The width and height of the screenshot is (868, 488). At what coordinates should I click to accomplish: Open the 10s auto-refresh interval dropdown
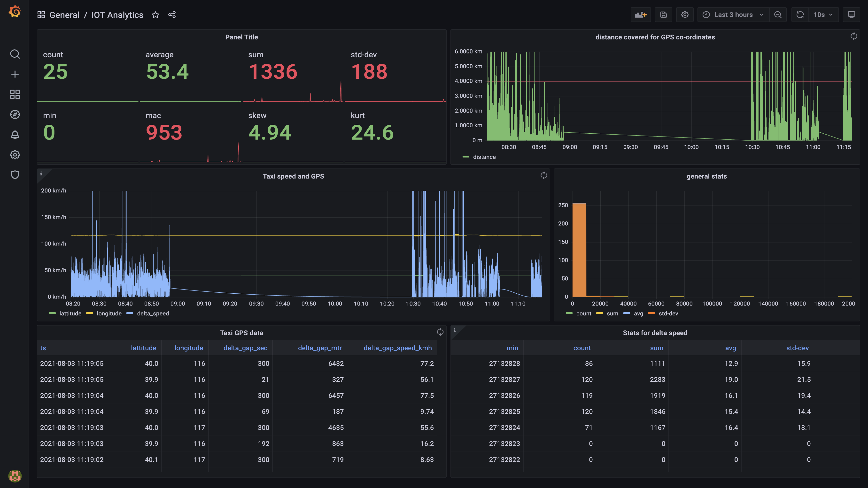point(823,15)
